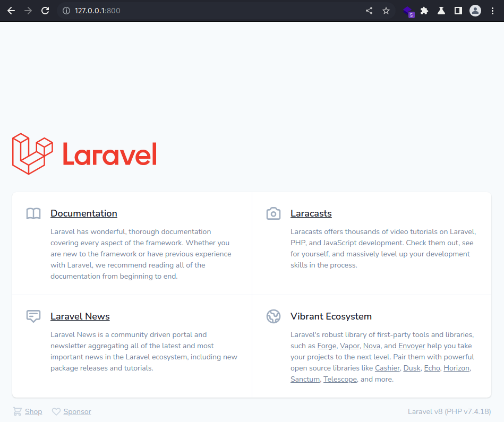Go back to the previous page
This screenshot has width=504, height=422.
pos(11,11)
